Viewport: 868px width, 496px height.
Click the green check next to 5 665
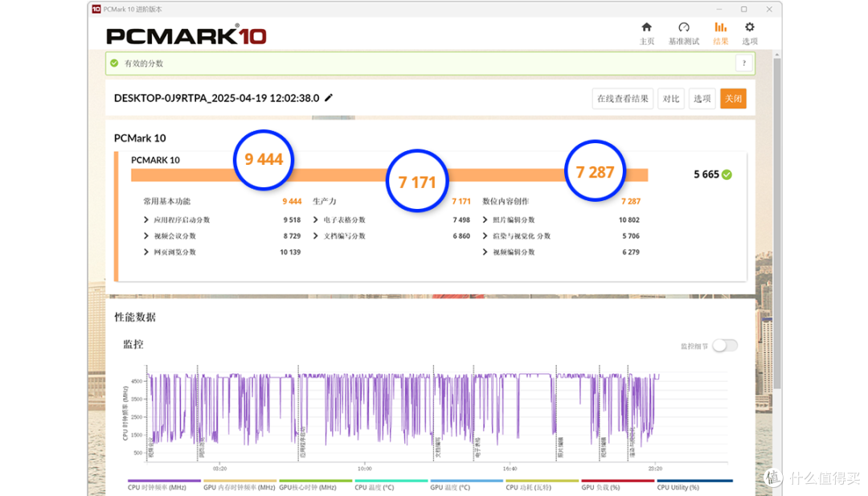coord(727,175)
